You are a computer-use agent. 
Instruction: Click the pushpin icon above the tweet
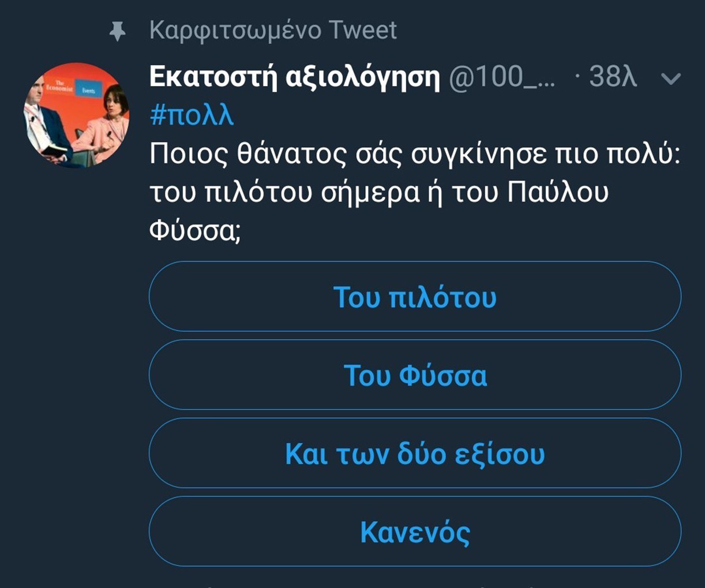click(118, 31)
